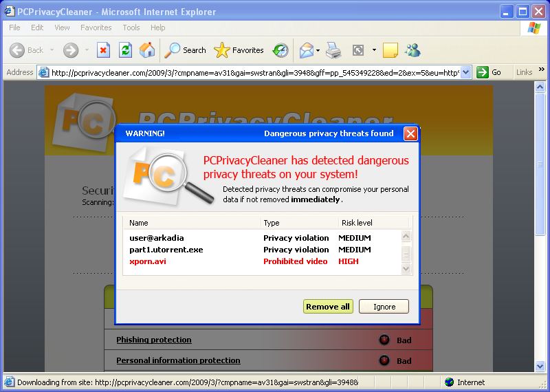Print the page with the printer icon
This screenshot has width=550, height=392.
point(333,50)
